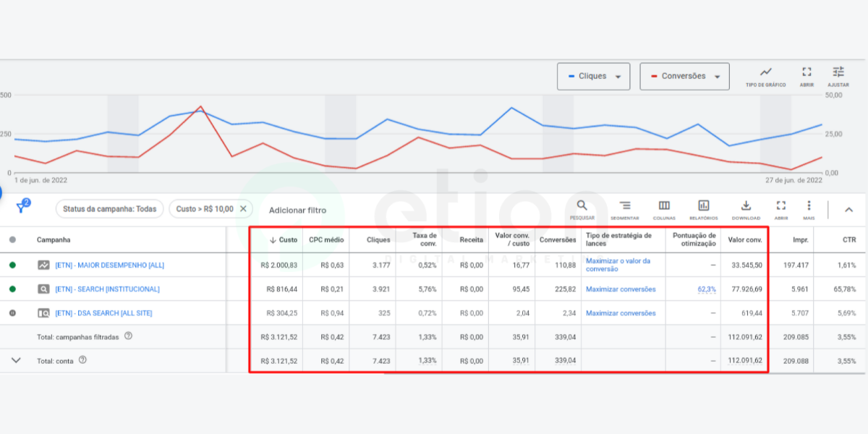Click the Maior Desempenho campaign type icon

44,265
